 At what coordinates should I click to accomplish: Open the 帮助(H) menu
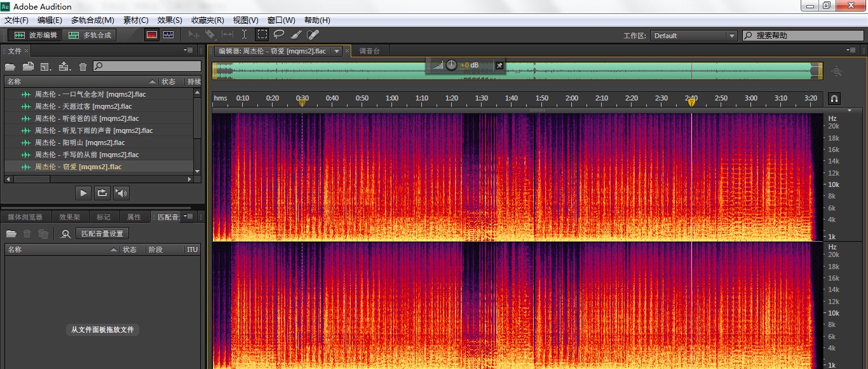pos(317,20)
